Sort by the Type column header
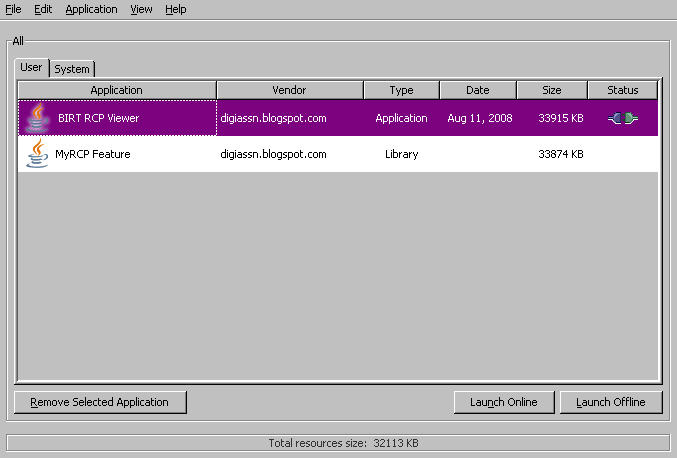This screenshot has height=458, width=677. tap(402, 90)
